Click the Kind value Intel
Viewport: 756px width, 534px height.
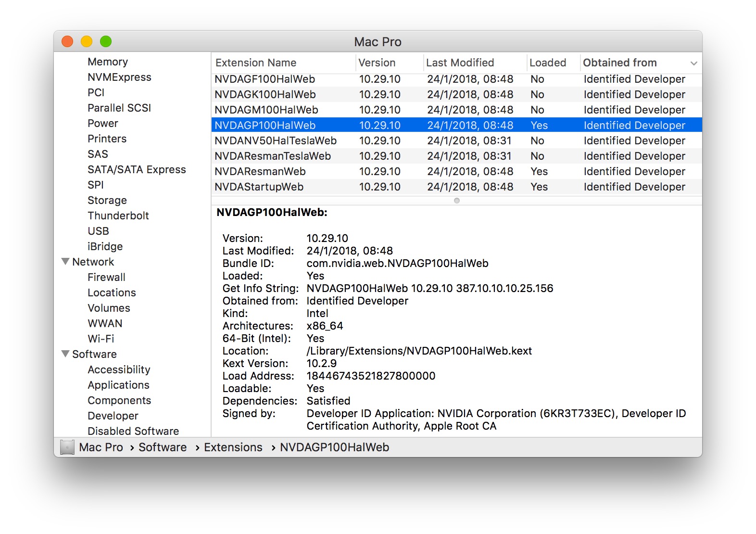click(317, 313)
